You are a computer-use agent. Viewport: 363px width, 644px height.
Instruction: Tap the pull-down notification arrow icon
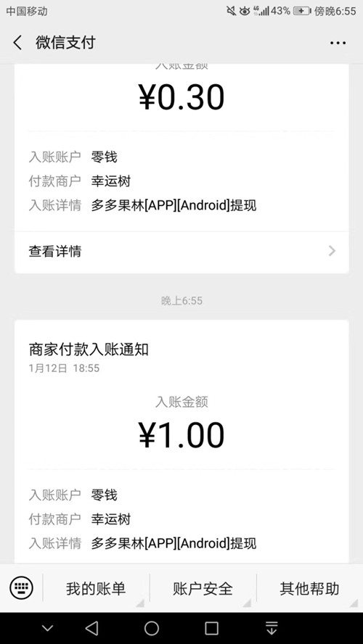272,628
